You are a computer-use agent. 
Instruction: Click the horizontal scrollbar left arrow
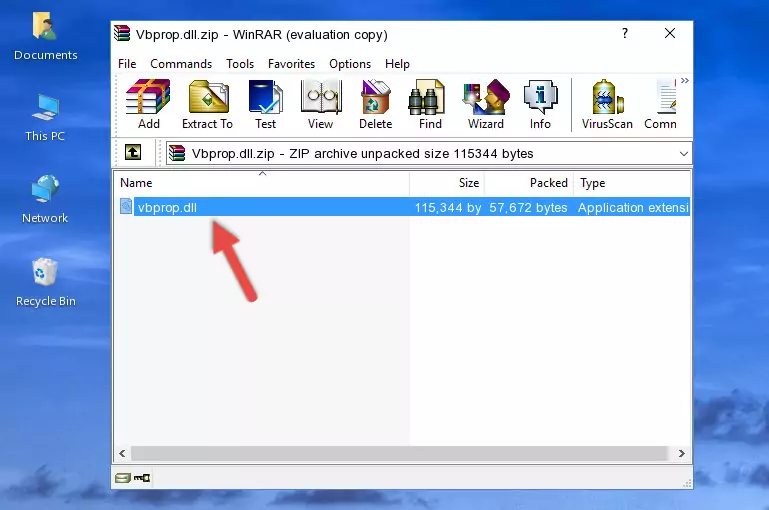pyautogui.click(x=123, y=454)
